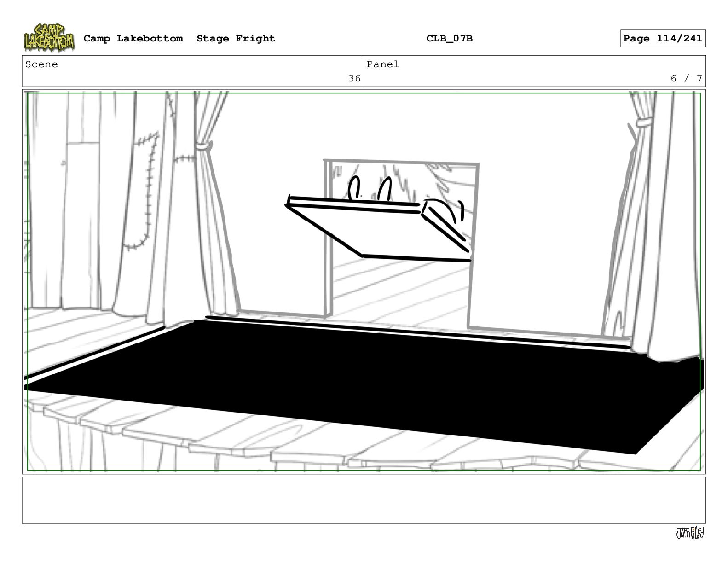Image resolution: width=728 pixels, height=564 pixels.
Task: Click the panel count '6 / 7'
Action: coord(687,78)
